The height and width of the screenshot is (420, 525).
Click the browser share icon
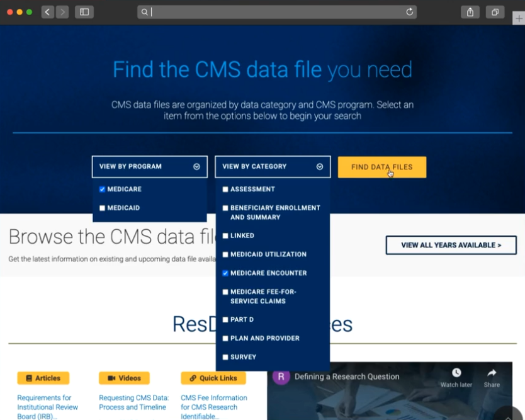coord(470,11)
